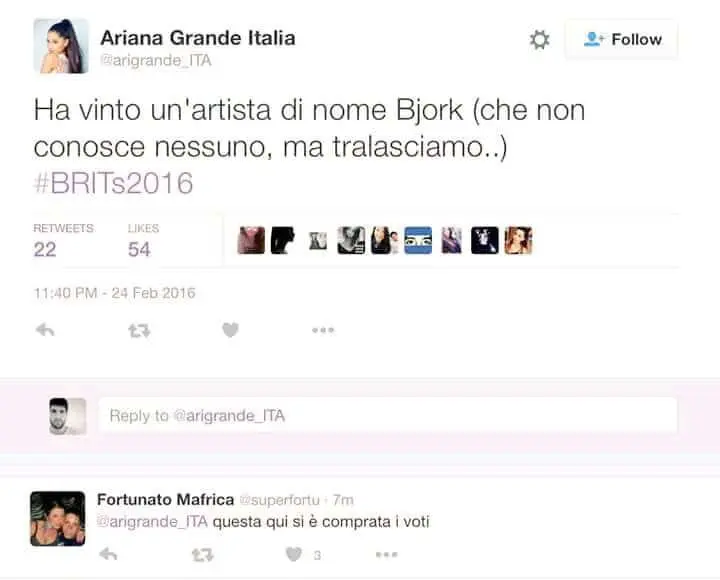Open the #BRITs2016 hashtag
This screenshot has width=720, height=580.
(x=113, y=183)
